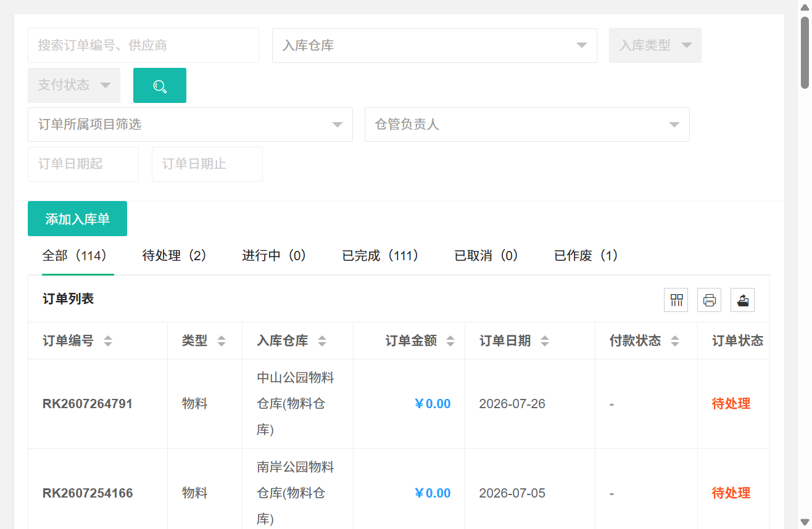The width and height of the screenshot is (812, 529).
Task: Open the 支付状态 dropdown
Action: [74, 85]
